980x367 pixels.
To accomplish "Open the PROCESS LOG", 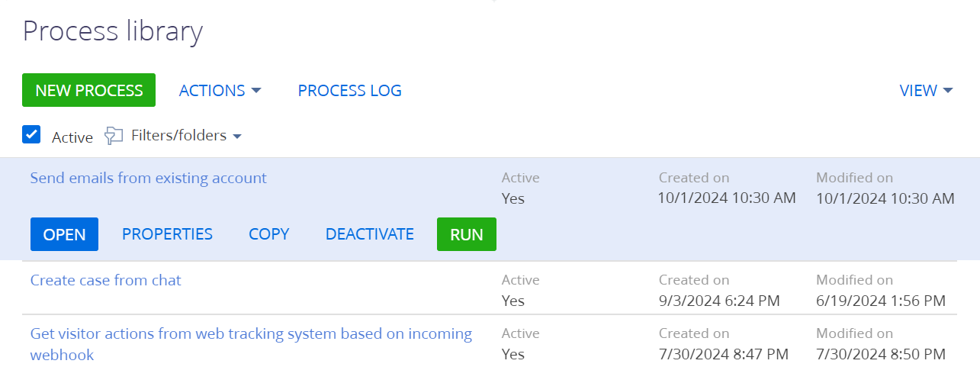I will point(349,90).
